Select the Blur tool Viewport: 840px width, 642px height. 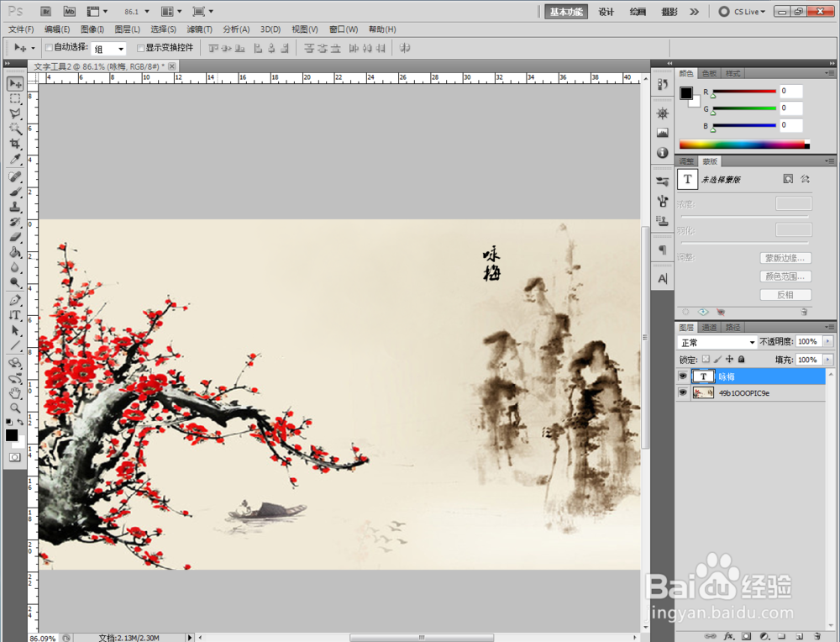pyautogui.click(x=15, y=267)
